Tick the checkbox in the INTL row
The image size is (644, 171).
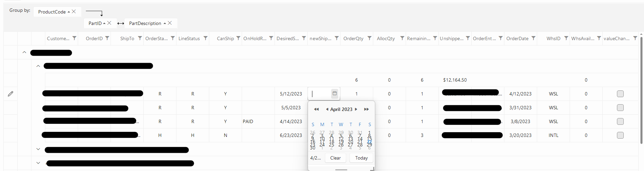coord(620,135)
